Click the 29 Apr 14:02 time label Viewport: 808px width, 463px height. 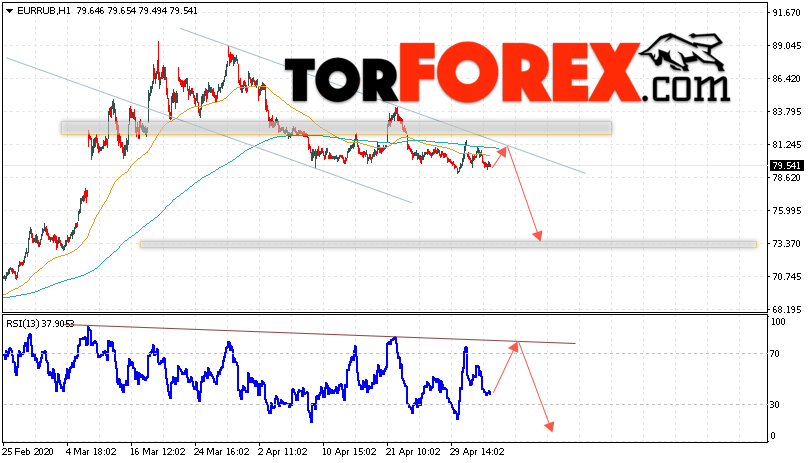pos(477,452)
